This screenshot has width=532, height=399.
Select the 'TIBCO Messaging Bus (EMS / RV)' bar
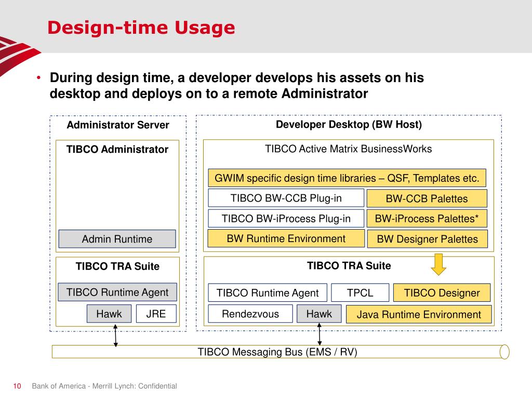pos(281,352)
